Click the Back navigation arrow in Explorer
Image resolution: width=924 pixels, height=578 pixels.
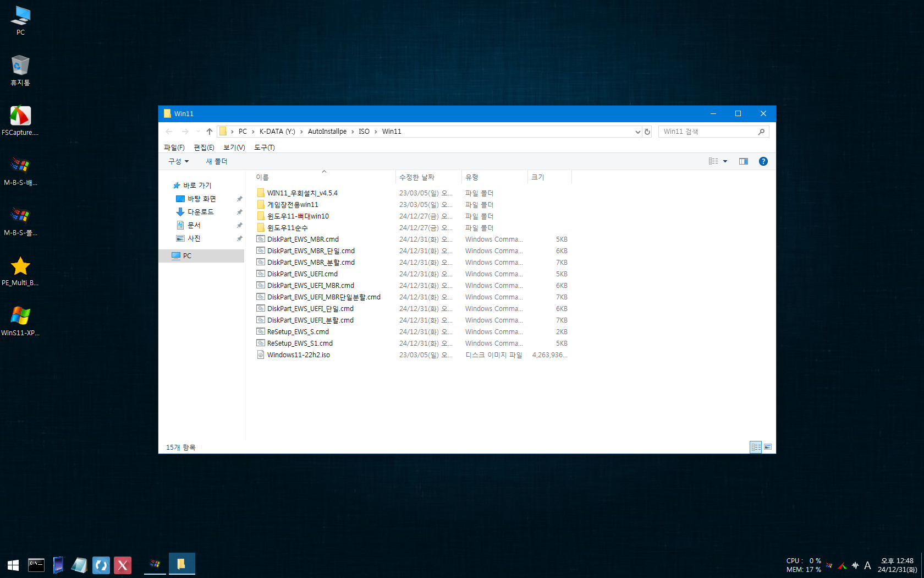tap(169, 132)
